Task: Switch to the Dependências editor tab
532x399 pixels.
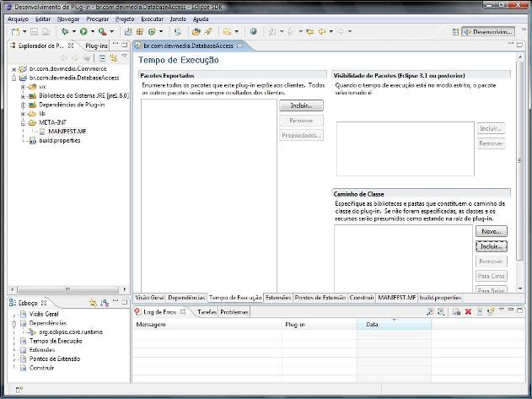Action: point(186,298)
